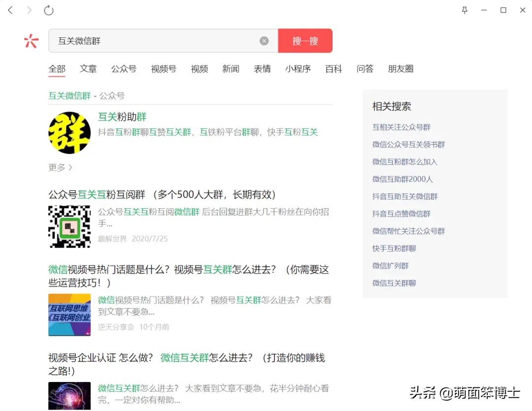Open the 互关粉助群 account avatar
Image resolution: width=532 pixels, height=411 pixels.
(x=69, y=133)
